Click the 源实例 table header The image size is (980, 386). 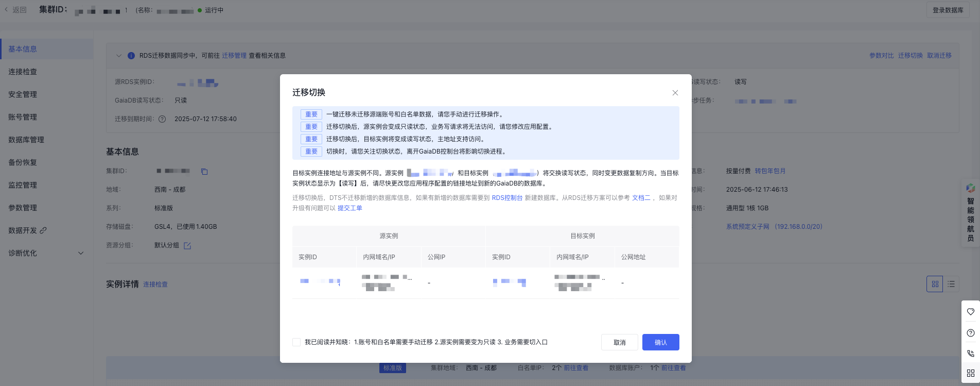click(389, 236)
